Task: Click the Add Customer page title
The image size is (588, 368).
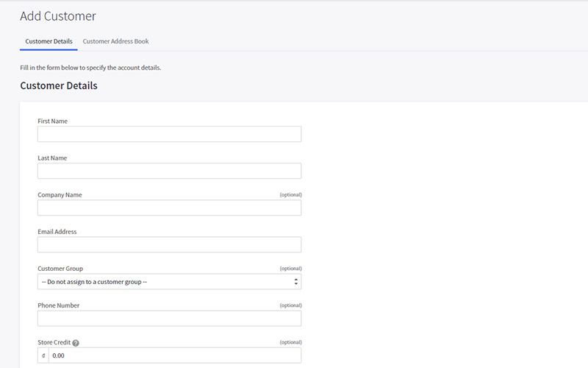Action: tap(58, 16)
